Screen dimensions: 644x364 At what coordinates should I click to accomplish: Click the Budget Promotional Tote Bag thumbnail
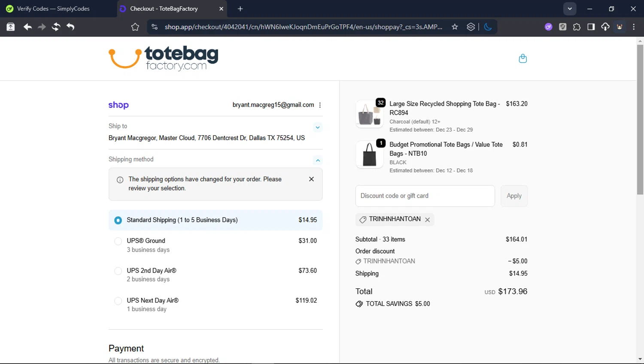click(370, 154)
